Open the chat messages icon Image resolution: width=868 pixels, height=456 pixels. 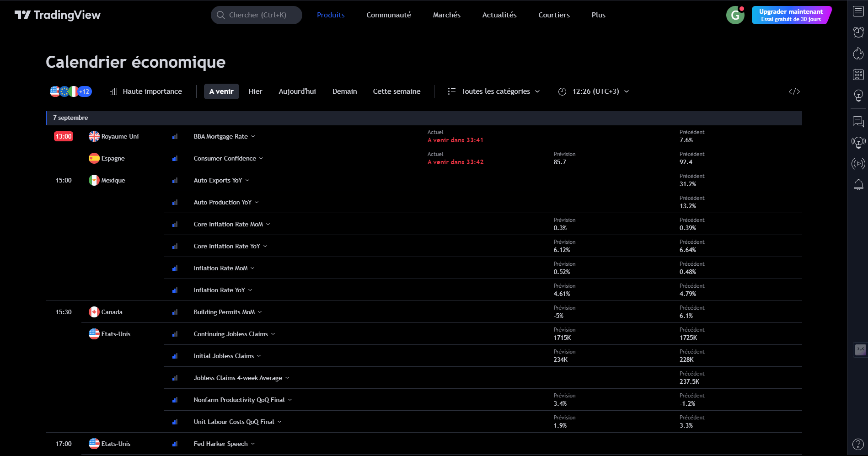tap(858, 121)
